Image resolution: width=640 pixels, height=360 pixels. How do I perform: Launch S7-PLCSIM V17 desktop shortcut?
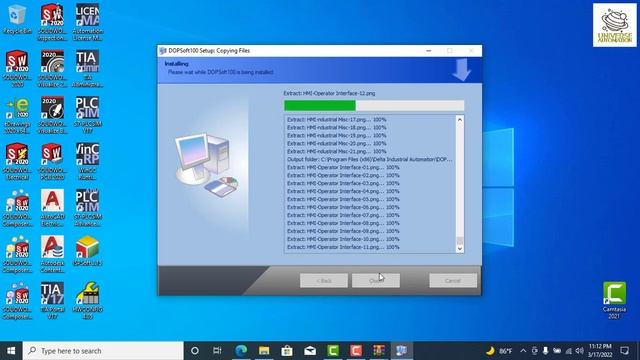[x=87, y=115]
